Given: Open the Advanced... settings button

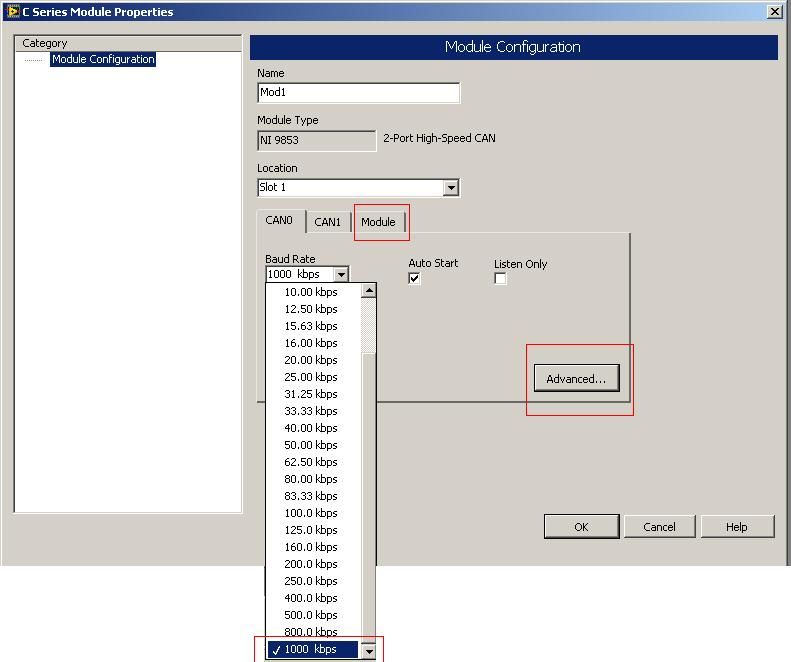Looking at the screenshot, I should tap(577, 378).
